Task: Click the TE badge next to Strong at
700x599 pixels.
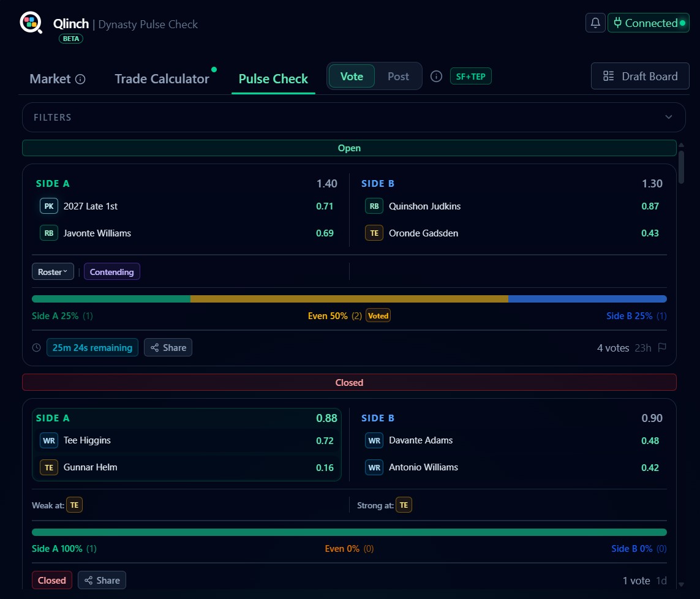Action: 404,505
